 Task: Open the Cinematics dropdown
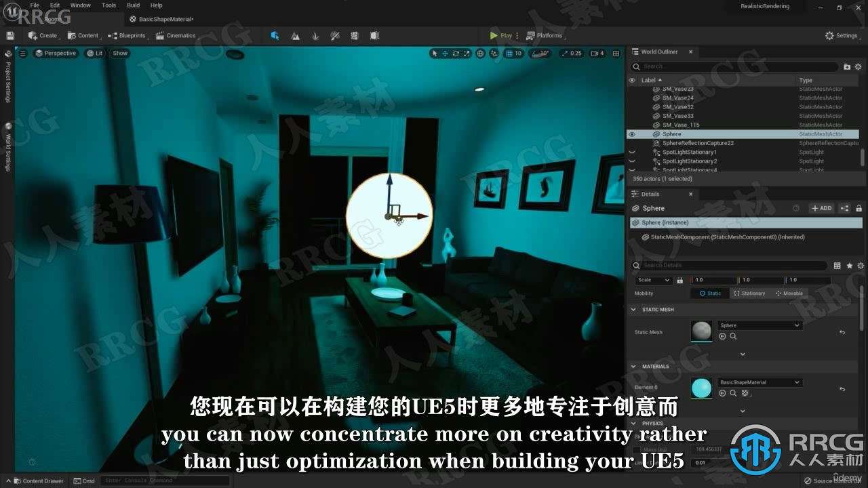coord(176,35)
